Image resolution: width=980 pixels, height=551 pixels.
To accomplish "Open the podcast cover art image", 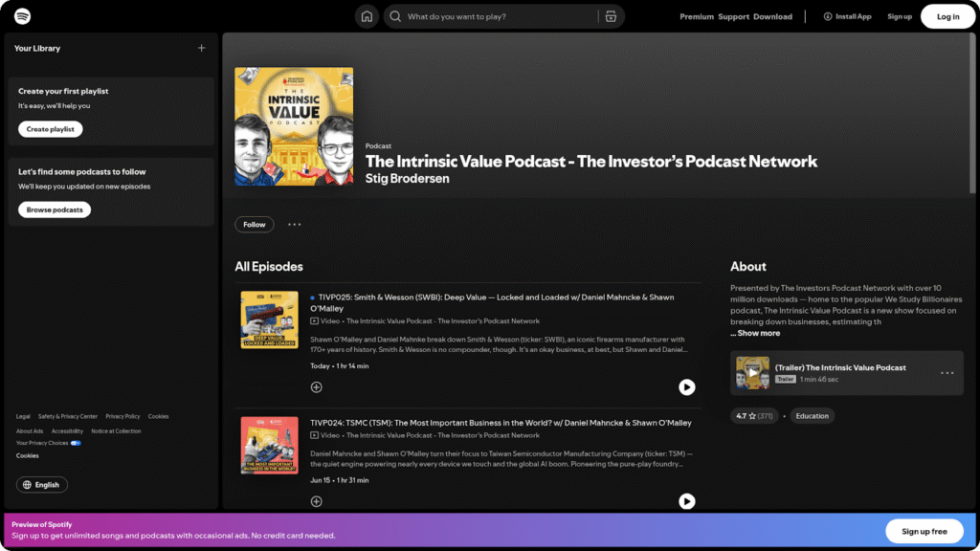I will coord(294,127).
